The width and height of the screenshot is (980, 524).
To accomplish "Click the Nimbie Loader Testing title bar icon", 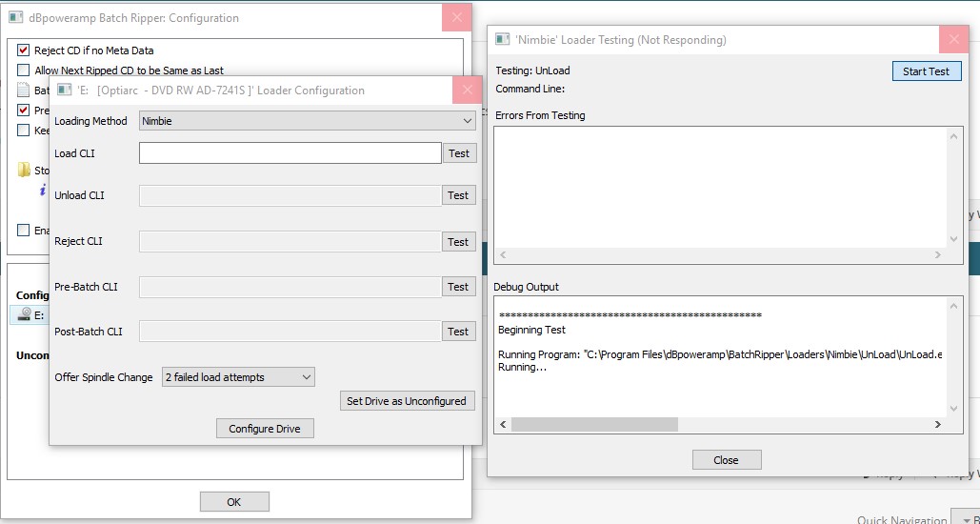I will click(x=503, y=39).
